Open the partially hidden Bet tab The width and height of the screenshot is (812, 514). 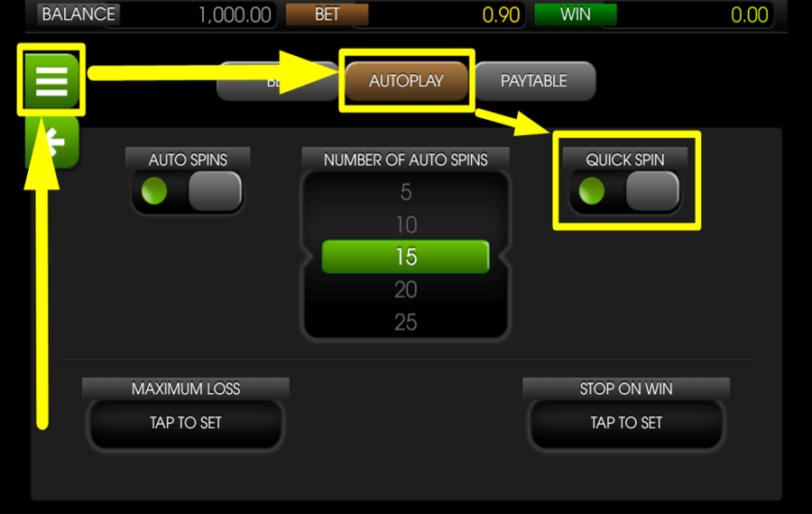click(278, 81)
